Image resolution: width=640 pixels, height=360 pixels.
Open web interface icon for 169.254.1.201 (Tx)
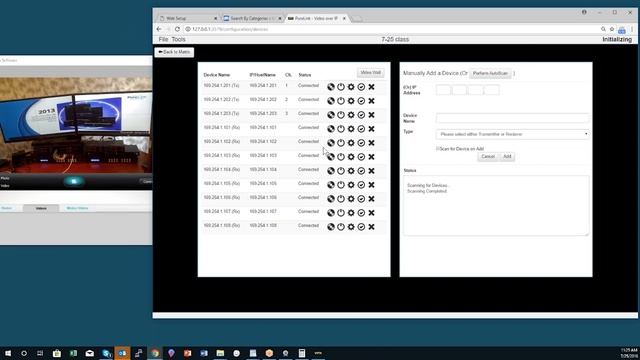331,87
